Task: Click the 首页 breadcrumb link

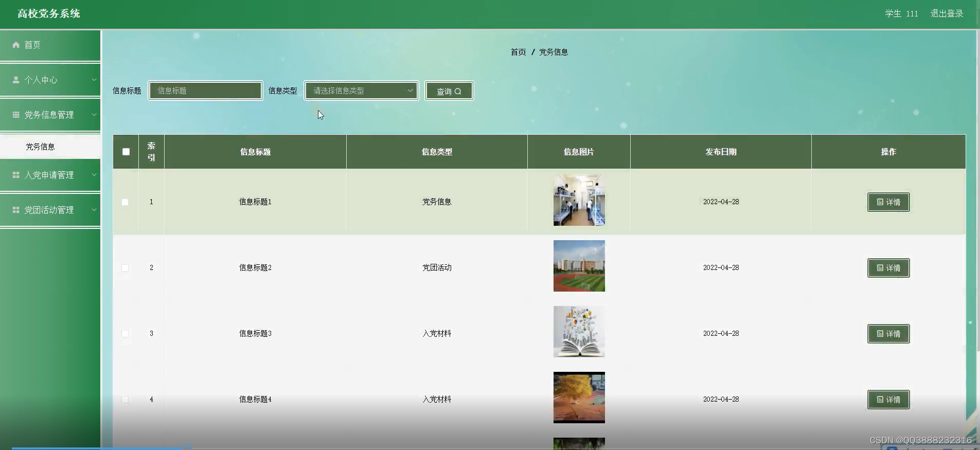Action: click(x=518, y=52)
